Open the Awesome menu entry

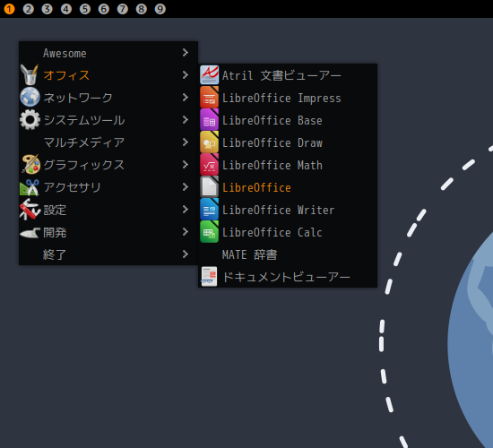[x=108, y=53]
